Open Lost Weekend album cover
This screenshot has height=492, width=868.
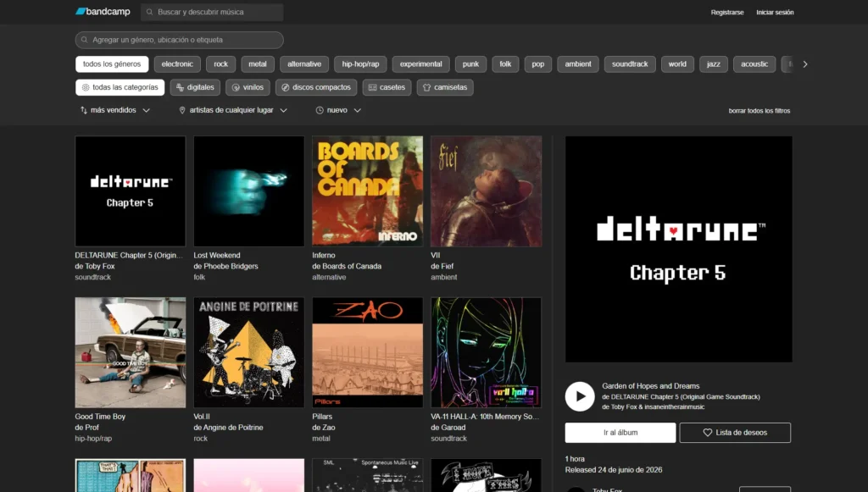(x=249, y=191)
